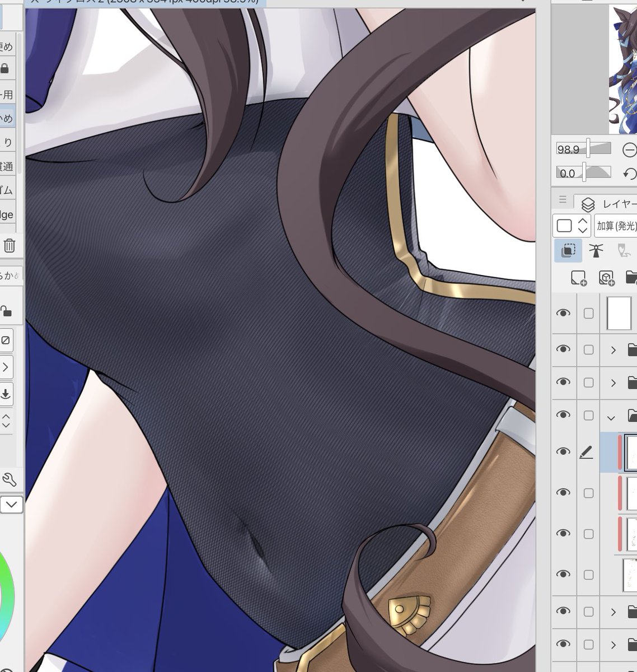Expand the folder just below the speckled-thumbnail layer
The image size is (637, 672).
point(613,612)
